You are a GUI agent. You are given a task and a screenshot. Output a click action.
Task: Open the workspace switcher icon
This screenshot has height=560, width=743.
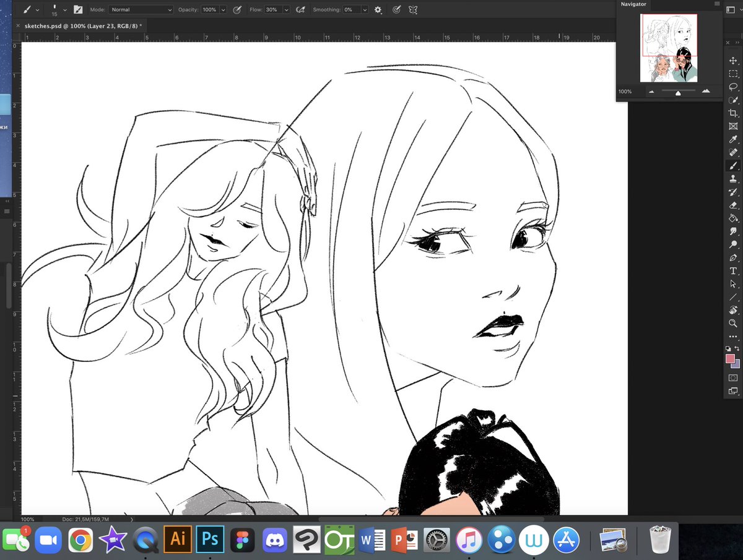[x=730, y=10]
